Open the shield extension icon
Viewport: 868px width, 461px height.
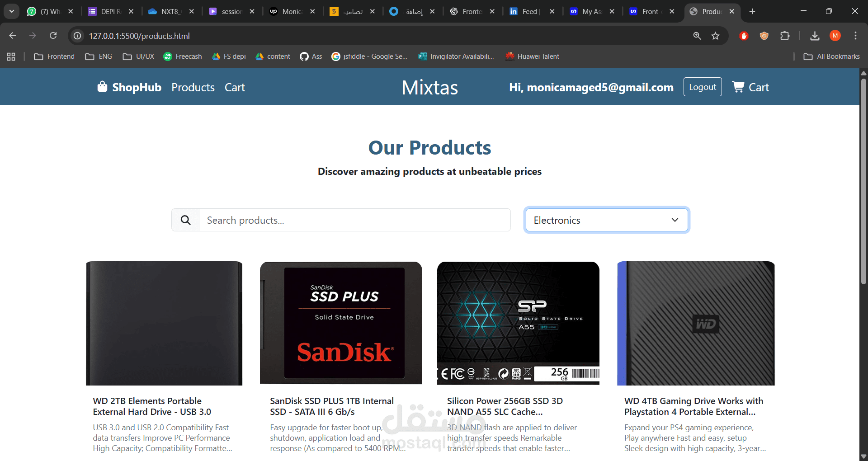point(764,36)
